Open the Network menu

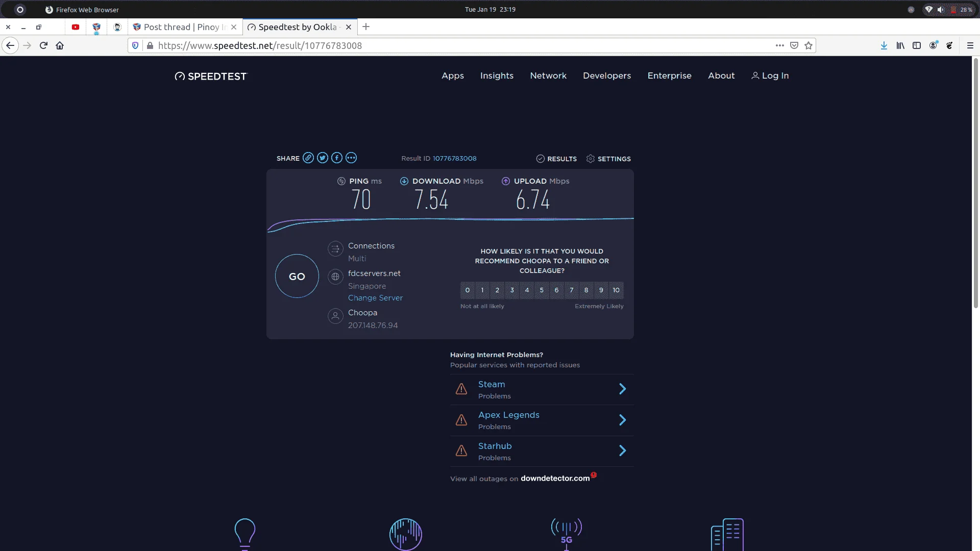(x=548, y=76)
